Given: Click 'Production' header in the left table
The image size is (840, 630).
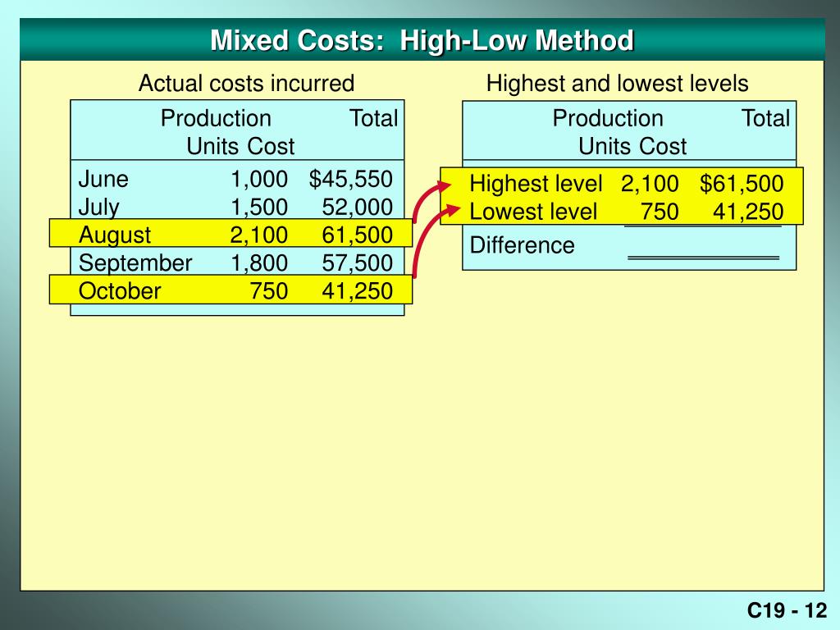Looking at the screenshot, I should [216, 118].
